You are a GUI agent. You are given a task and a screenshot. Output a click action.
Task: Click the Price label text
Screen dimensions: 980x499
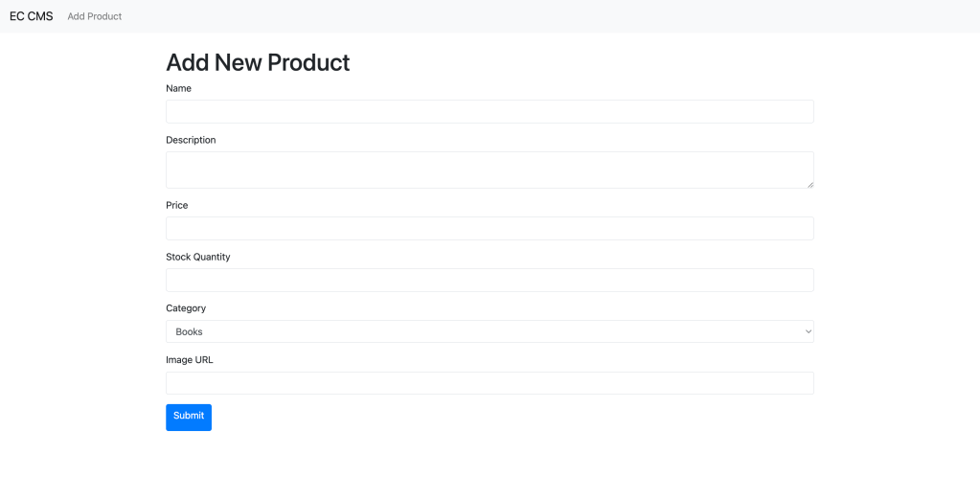pos(177,206)
